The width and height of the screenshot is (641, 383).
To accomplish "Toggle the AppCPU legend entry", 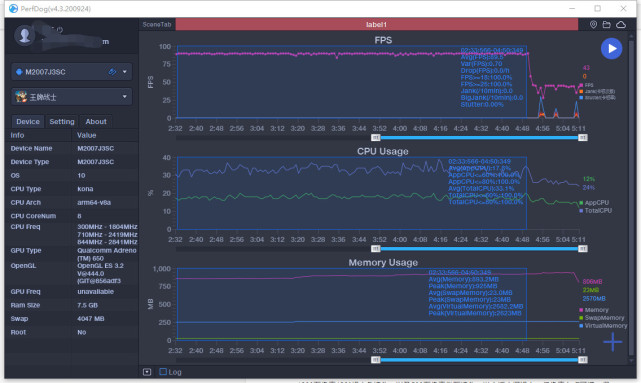I will click(594, 202).
